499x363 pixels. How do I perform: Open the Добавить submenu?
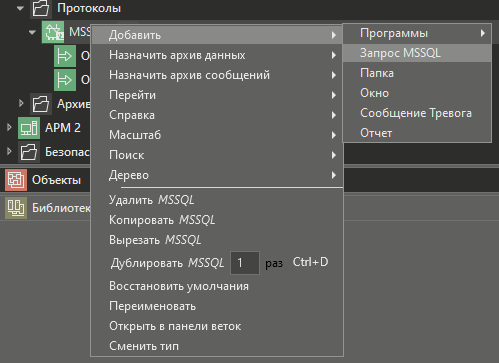pyautogui.click(x=217, y=35)
